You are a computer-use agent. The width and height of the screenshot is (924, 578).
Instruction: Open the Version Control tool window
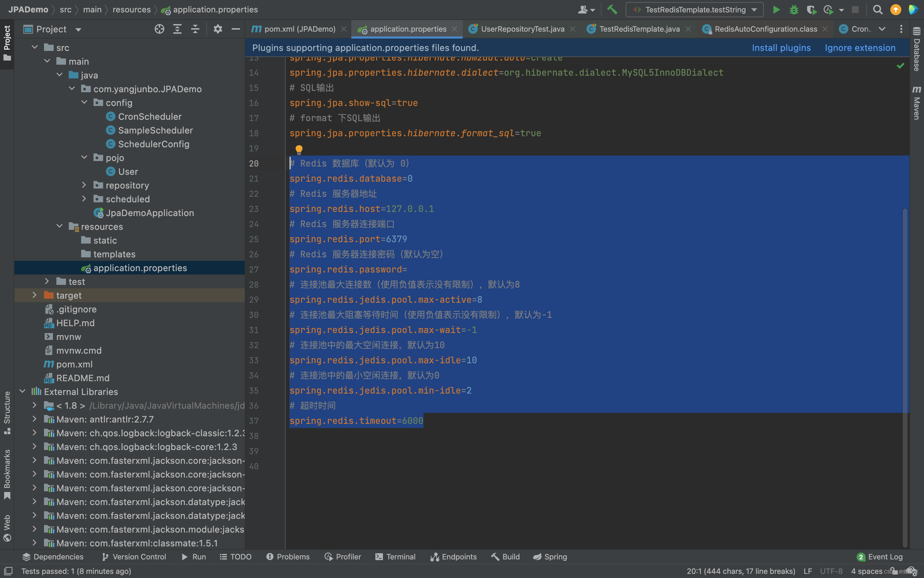(134, 557)
